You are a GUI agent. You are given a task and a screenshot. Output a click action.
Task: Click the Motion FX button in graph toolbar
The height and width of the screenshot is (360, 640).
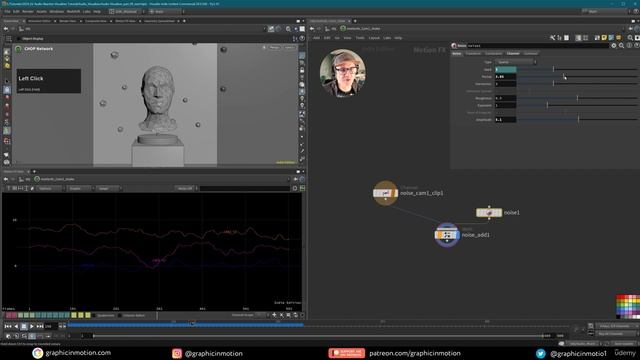(x=185, y=189)
